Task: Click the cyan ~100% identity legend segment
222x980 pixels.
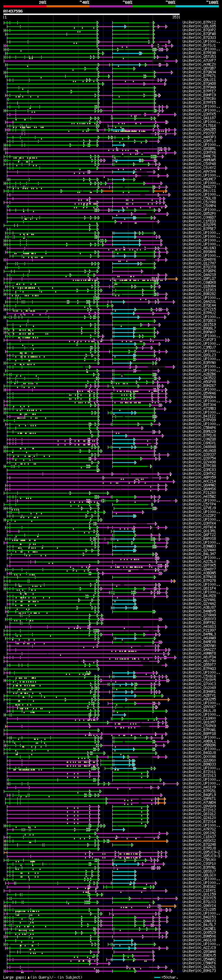Action: tap(197, 7)
